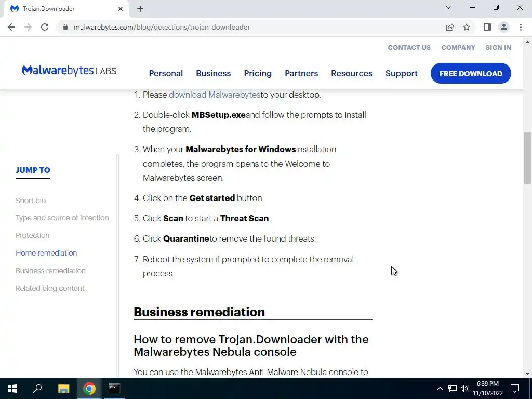The width and height of the screenshot is (532, 399).
Task: Open the Resources menu
Action: (352, 73)
